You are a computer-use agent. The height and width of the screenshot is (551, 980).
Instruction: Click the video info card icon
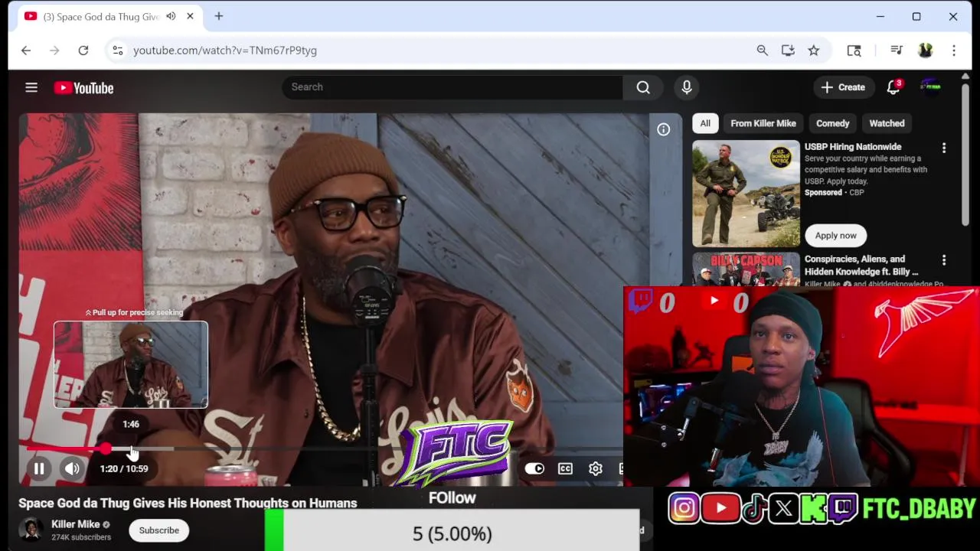coord(664,130)
